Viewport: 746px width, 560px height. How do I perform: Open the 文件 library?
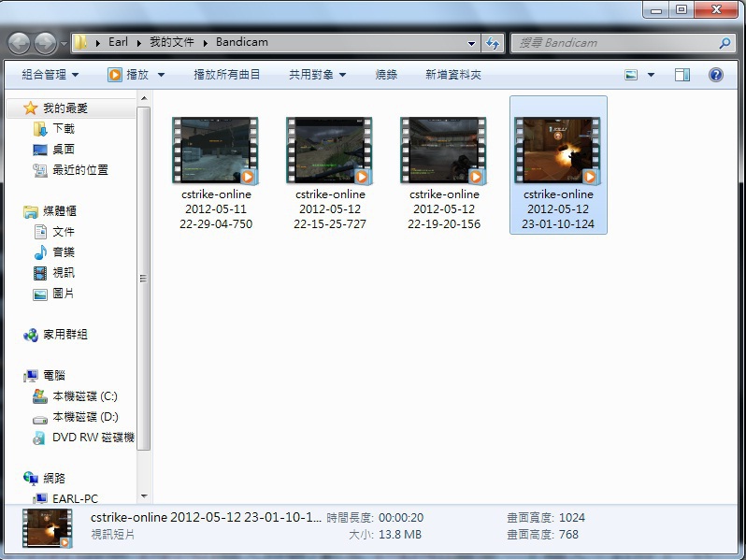coord(64,232)
